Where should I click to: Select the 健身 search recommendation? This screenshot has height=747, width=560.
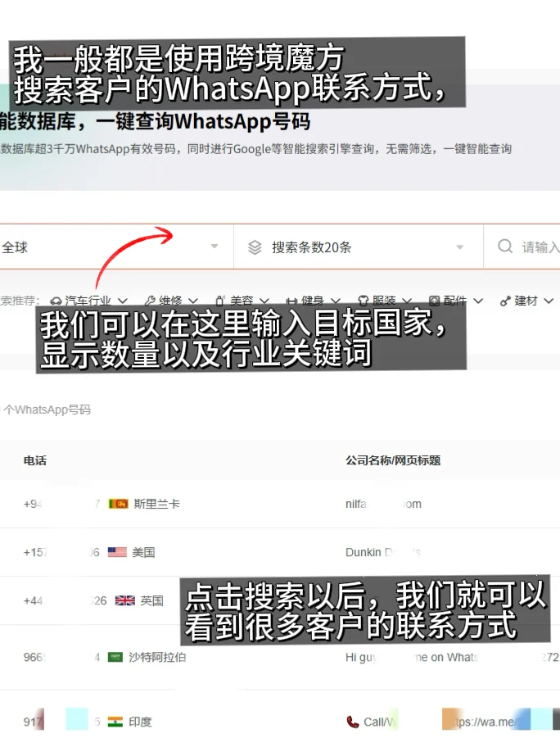click(313, 301)
